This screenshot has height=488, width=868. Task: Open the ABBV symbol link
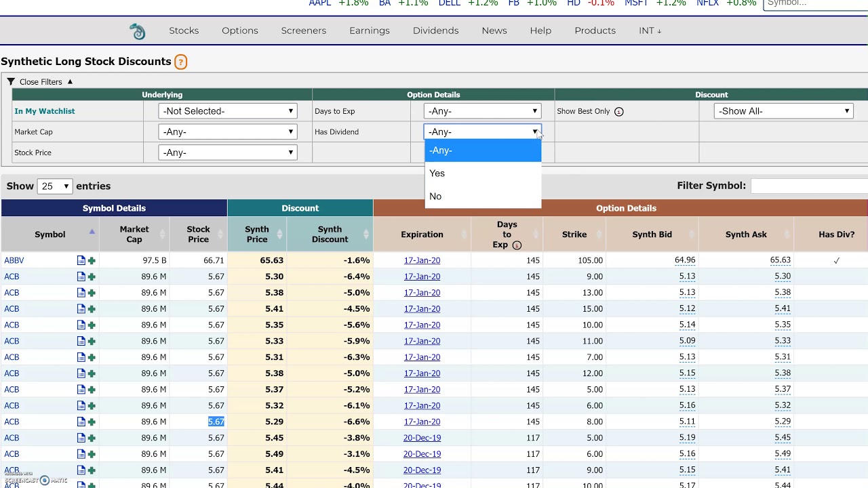tap(14, 260)
